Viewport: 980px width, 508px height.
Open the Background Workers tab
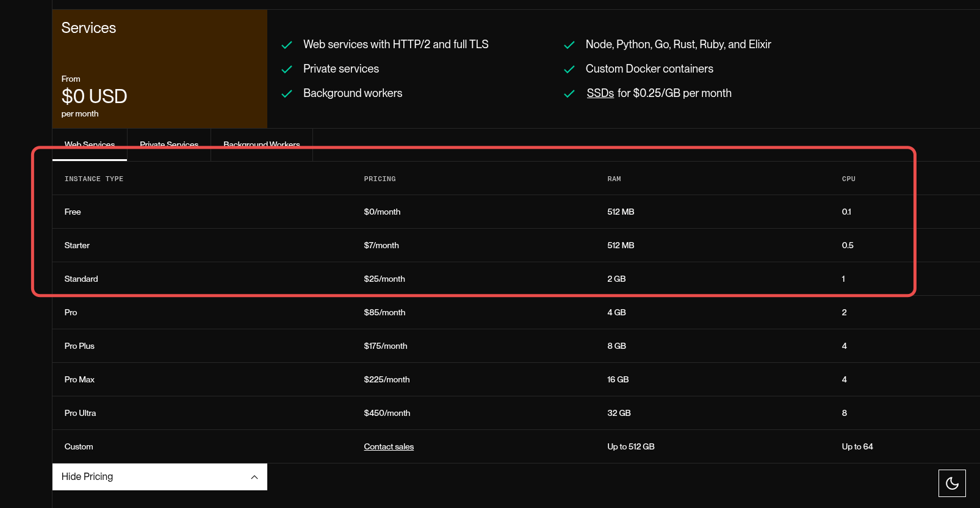[261, 145]
